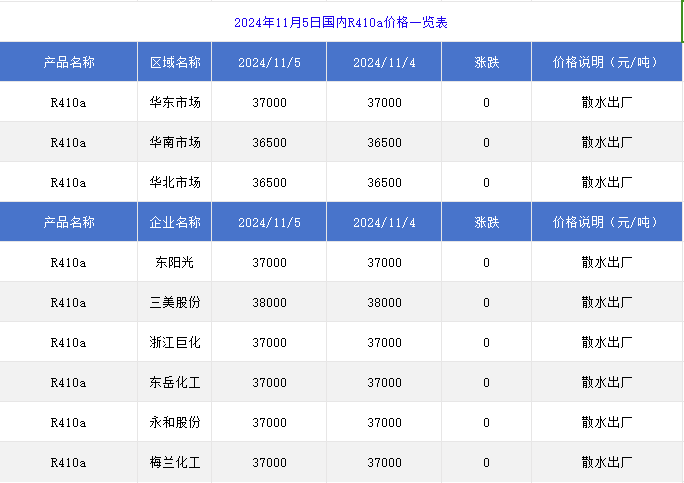Click the 2024/11/5 price for 东阳光

tap(269, 263)
